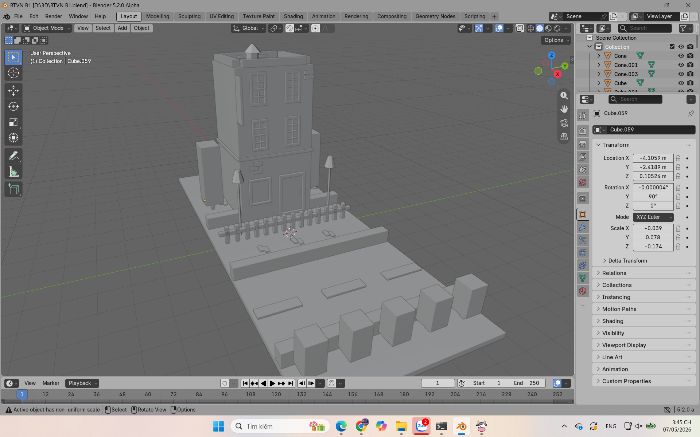This screenshot has height=437, width=700.
Task: Open the viewport Options dropdown
Action: pos(556,40)
